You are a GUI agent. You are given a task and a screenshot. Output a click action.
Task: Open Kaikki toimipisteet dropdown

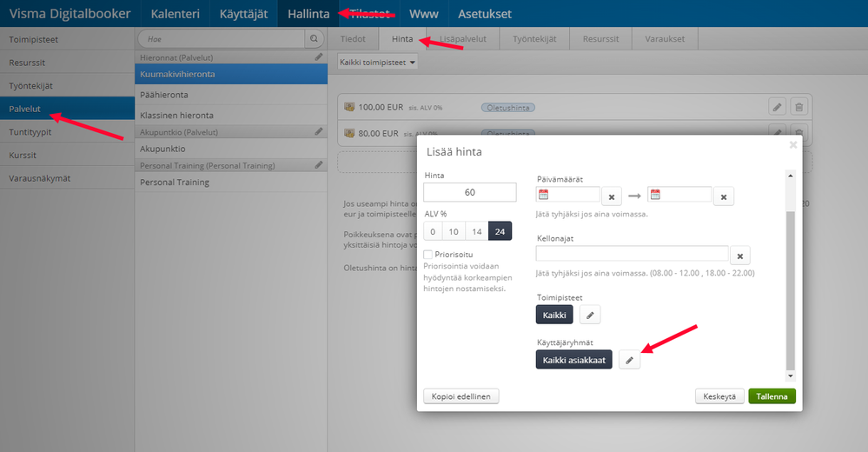click(x=378, y=62)
